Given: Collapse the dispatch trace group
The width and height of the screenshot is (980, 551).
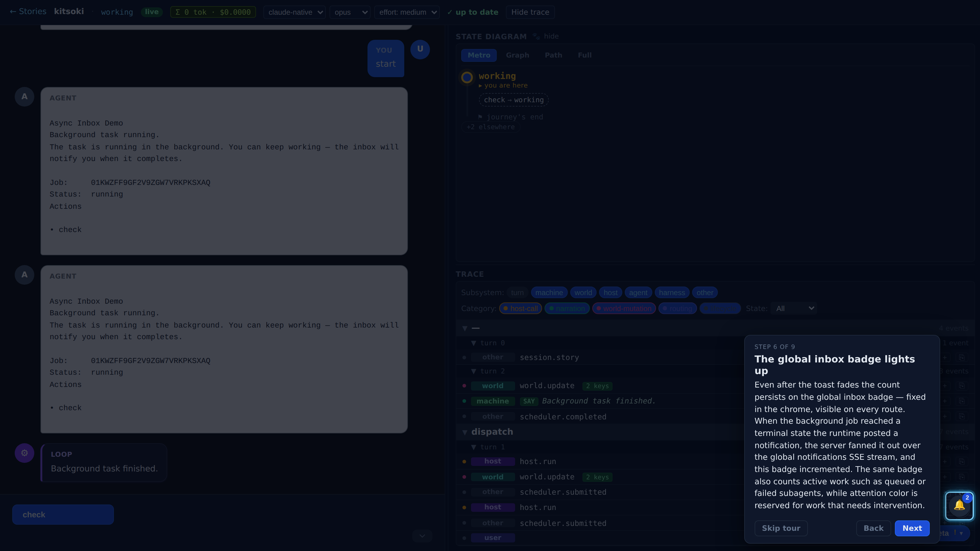Looking at the screenshot, I should coord(465,432).
